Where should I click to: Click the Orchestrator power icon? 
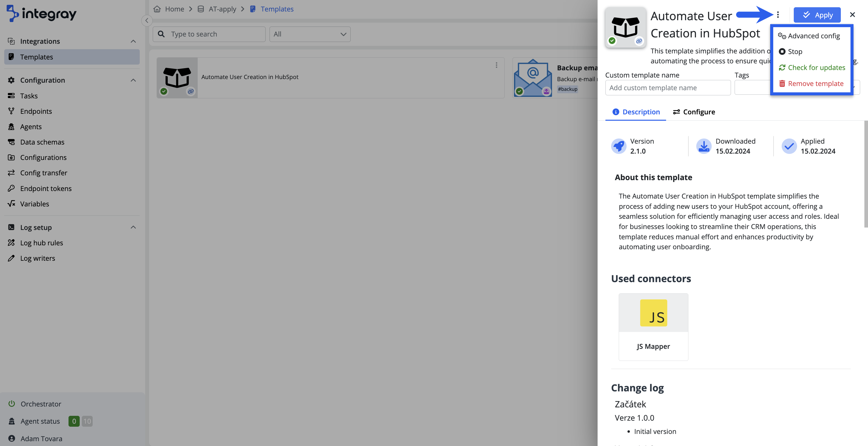[x=12, y=403]
